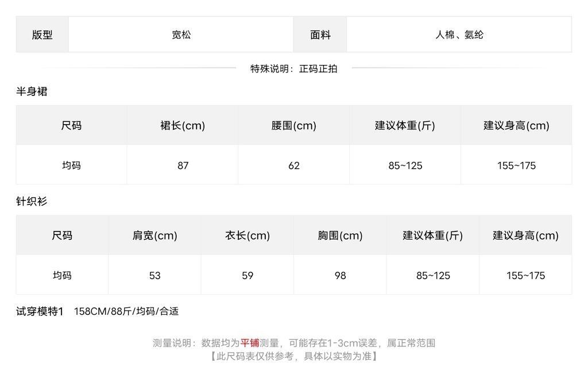
Task: Select 胸围(cm) column header
Action: pos(340,235)
